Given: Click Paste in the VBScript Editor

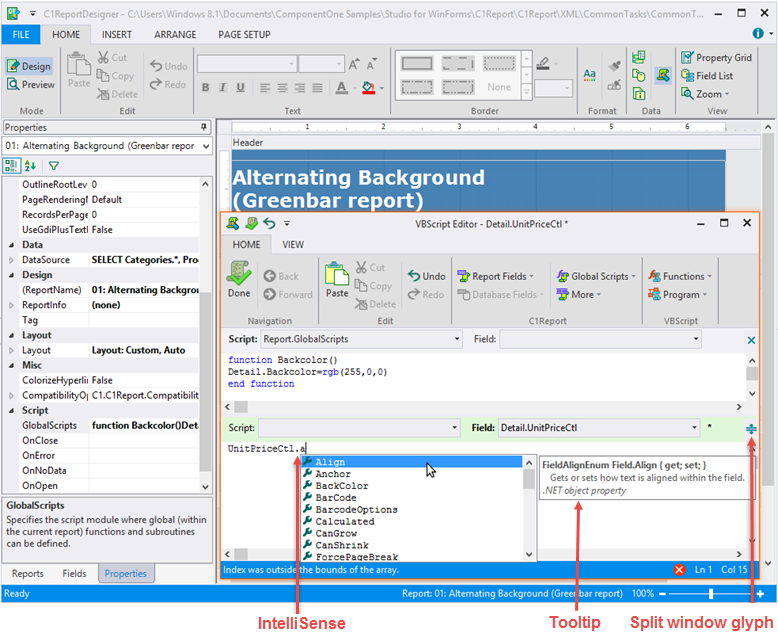Looking at the screenshot, I should point(337,280).
